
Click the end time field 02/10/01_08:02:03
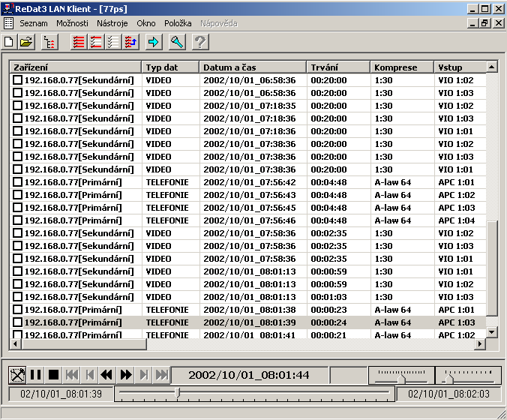click(x=448, y=394)
